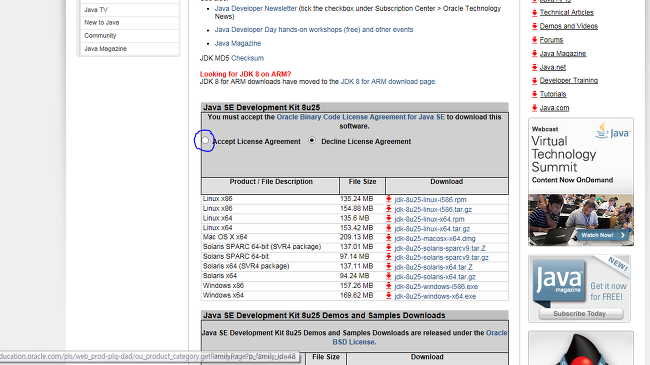The image size is (650, 365).
Task: Open the JDK MD5 Checksum link
Action: pos(247,58)
